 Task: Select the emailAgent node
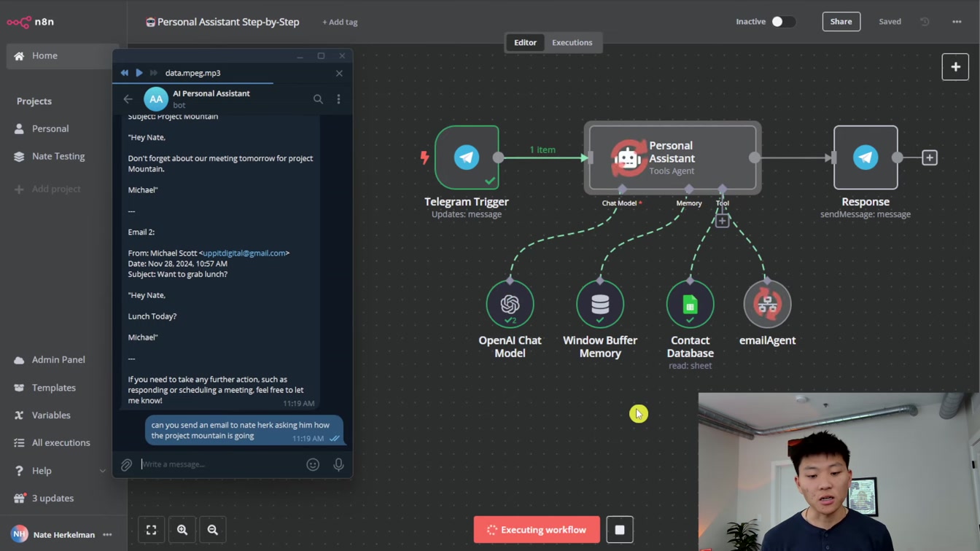pyautogui.click(x=767, y=304)
